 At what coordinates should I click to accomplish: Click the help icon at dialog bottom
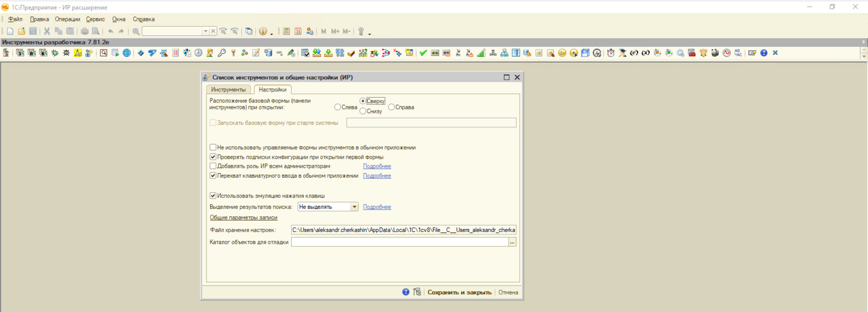point(406,292)
